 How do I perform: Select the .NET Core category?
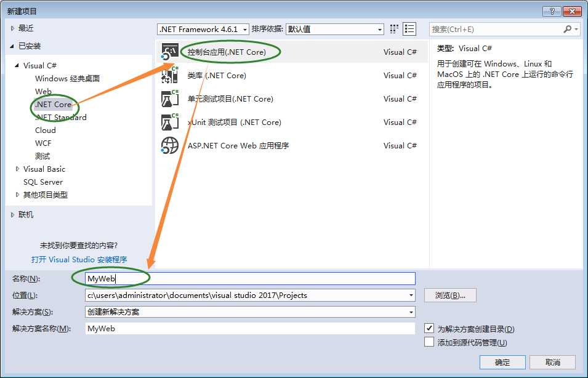pyautogui.click(x=53, y=104)
